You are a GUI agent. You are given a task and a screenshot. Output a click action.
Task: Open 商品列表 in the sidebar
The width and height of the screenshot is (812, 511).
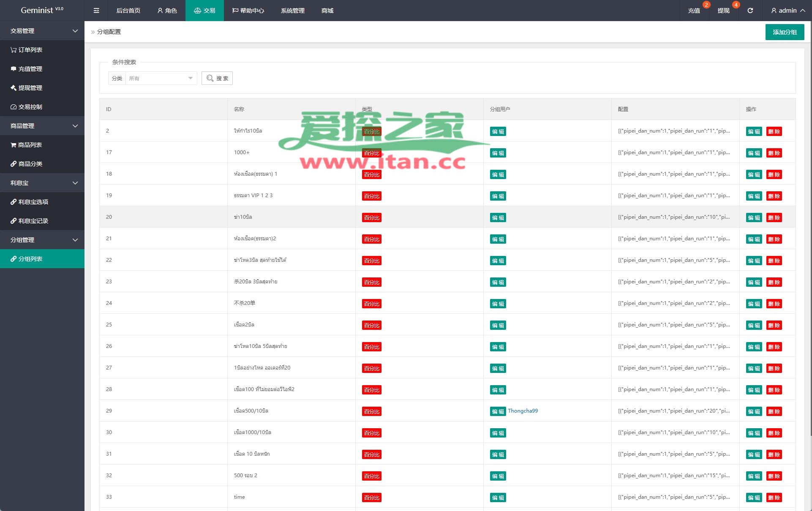(30, 145)
